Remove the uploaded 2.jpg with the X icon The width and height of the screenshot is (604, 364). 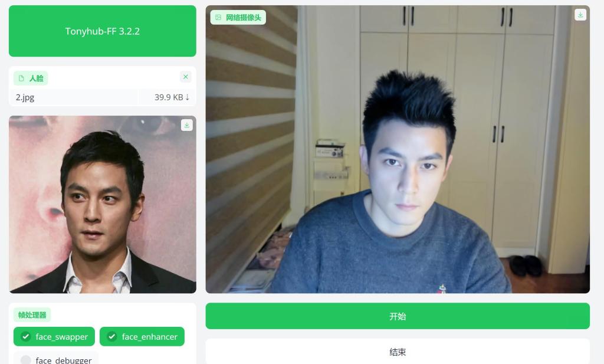coord(186,77)
